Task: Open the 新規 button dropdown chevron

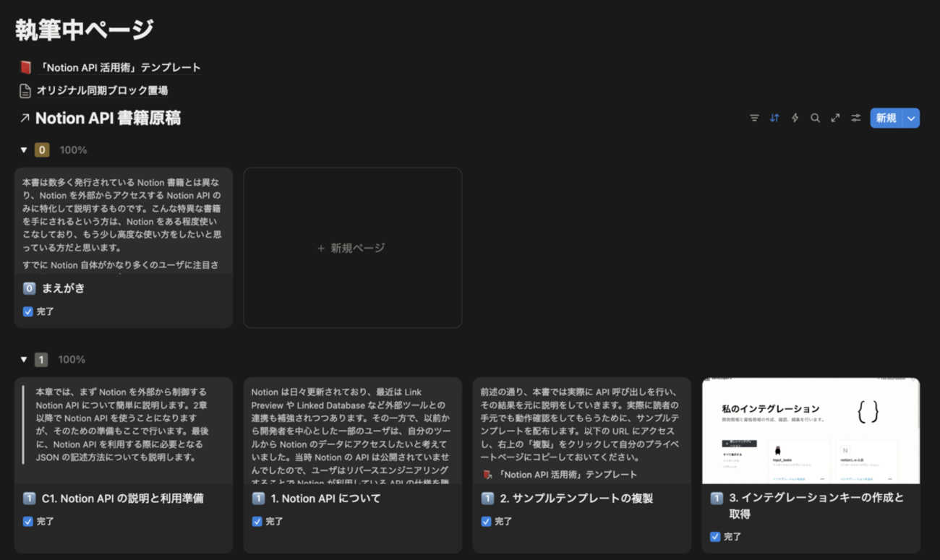Action: pyautogui.click(x=910, y=118)
